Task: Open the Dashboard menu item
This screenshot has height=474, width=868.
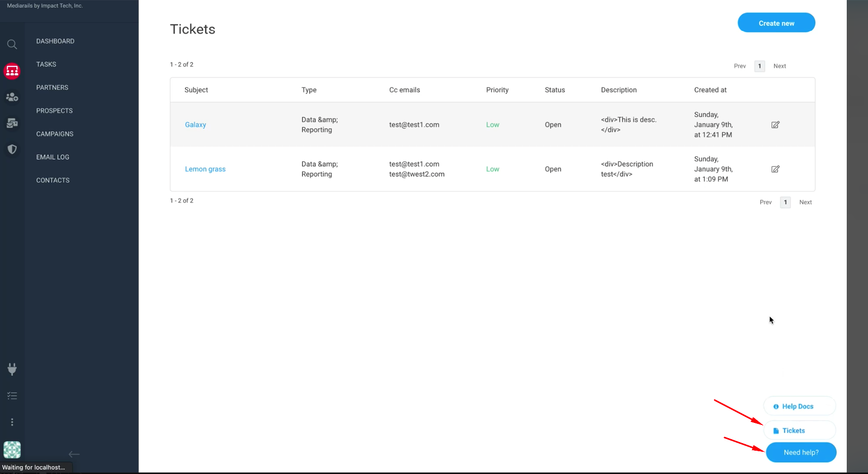Action: tap(55, 41)
